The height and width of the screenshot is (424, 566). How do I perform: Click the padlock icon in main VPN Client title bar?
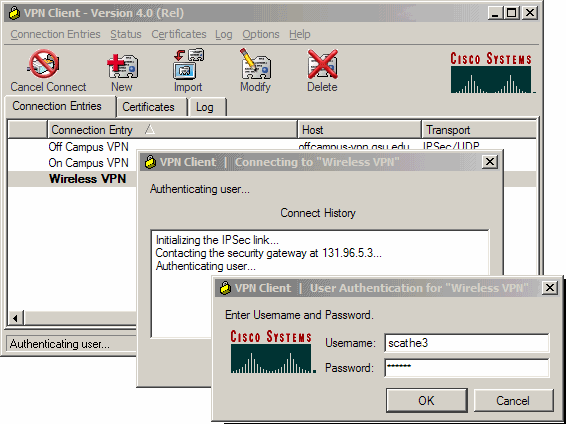14,13
